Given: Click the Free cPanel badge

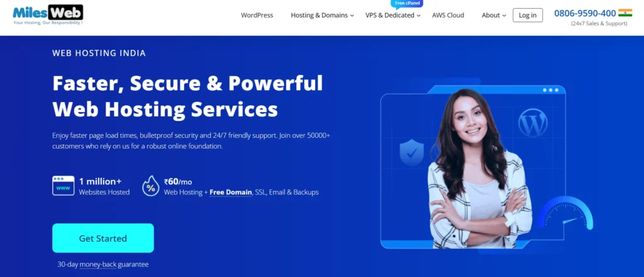Looking at the screenshot, I should pos(407,4).
